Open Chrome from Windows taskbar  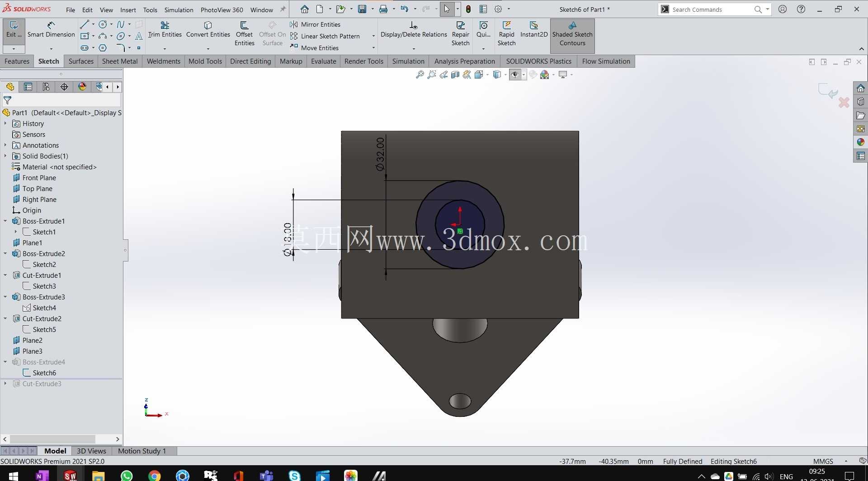[154, 476]
